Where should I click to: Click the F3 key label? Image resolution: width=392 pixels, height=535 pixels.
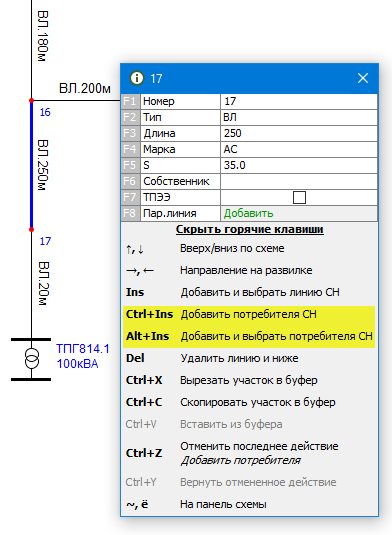coord(130,133)
